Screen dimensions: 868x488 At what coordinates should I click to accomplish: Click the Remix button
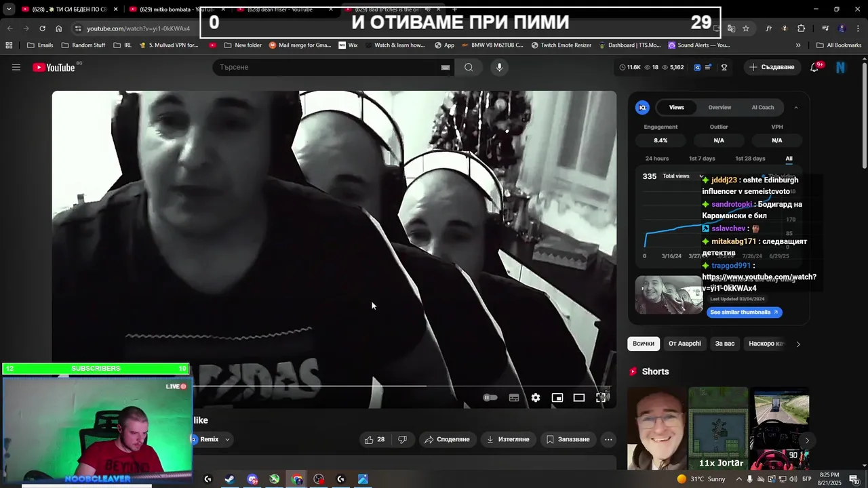point(209,439)
